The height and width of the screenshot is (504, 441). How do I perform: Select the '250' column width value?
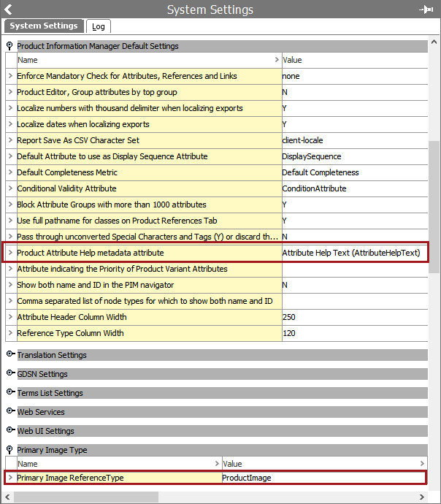[355, 317]
